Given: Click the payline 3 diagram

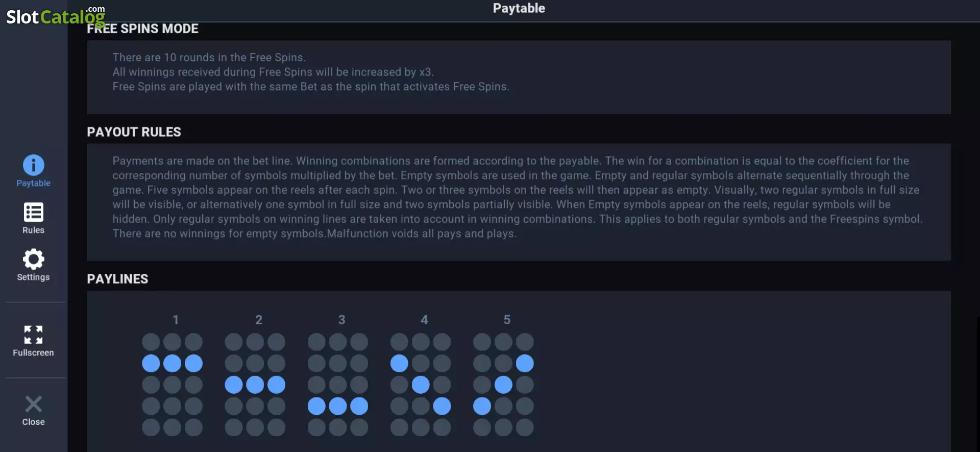Looking at the screenshot, I should coord(338,385).
